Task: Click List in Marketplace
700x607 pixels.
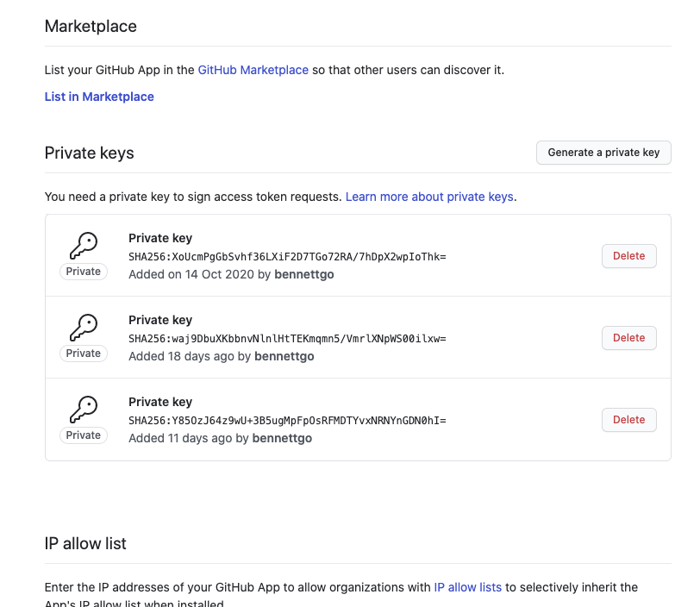Action: pyautogui.click(x=98, y=97)
